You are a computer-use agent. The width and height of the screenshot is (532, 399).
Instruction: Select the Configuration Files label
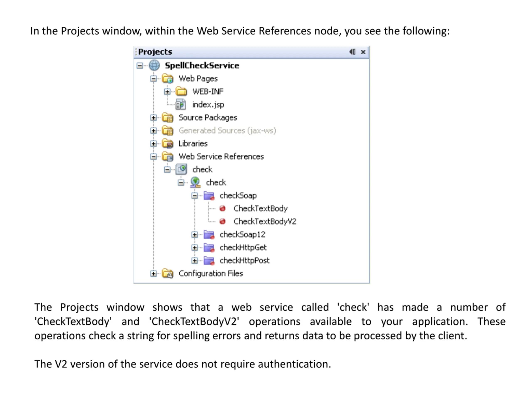(211, 273)
